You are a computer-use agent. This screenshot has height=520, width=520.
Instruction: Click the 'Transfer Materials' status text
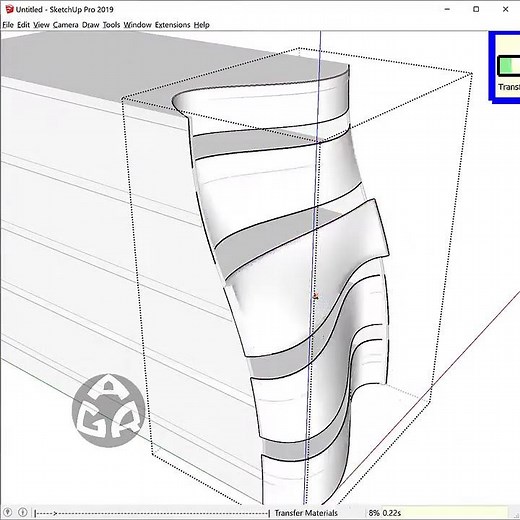point(306,513)
